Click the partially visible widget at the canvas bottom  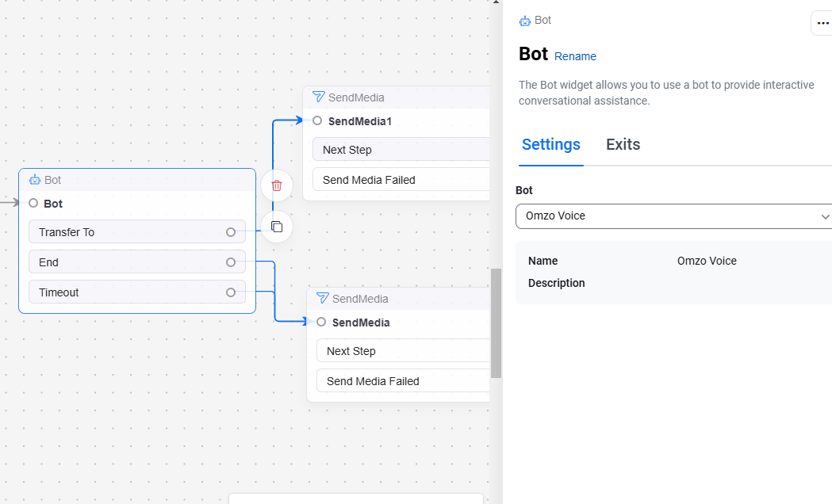[356, 500]
